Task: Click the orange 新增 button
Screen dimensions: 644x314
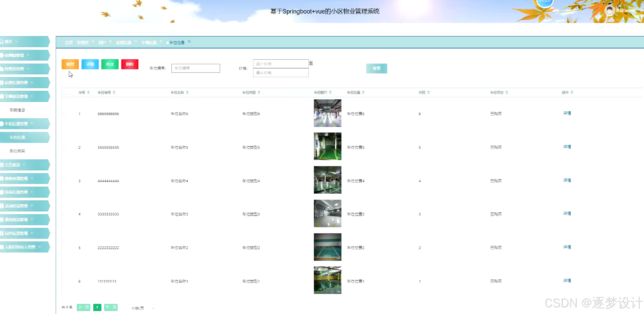Action: 70,64
